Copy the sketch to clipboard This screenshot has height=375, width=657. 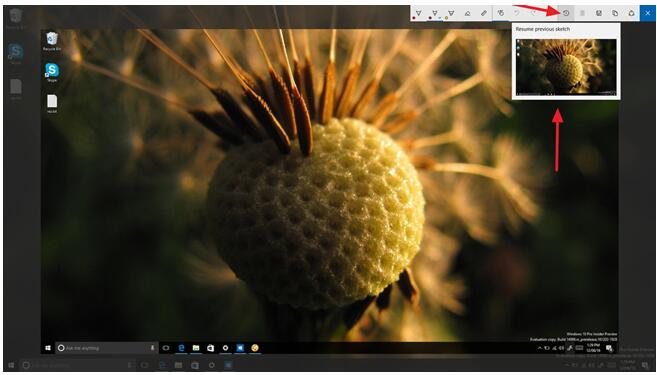click(x=615, y=13)
